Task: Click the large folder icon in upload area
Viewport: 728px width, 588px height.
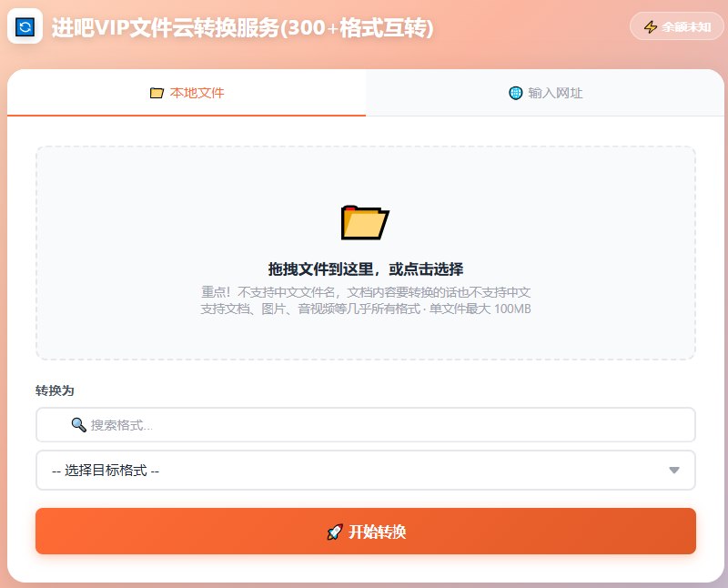Action: (x=365, y=222)
